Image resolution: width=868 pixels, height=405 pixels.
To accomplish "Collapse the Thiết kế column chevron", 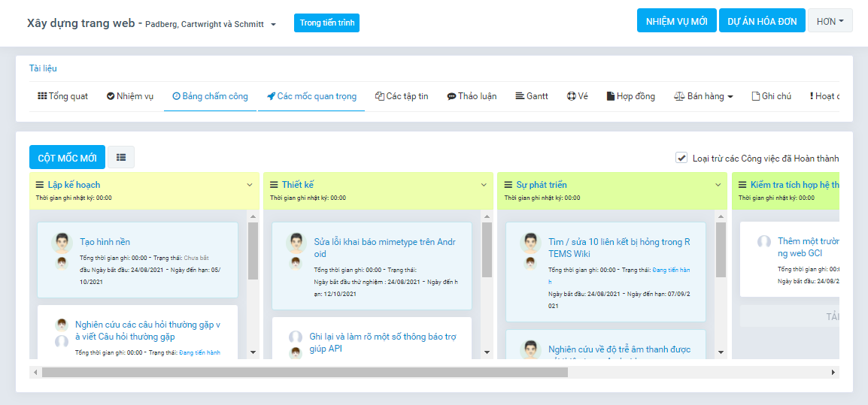I will point(484,185).
